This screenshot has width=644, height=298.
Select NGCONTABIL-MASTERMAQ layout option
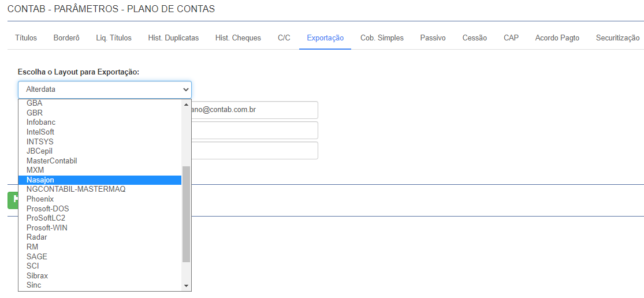click(99, 189)
